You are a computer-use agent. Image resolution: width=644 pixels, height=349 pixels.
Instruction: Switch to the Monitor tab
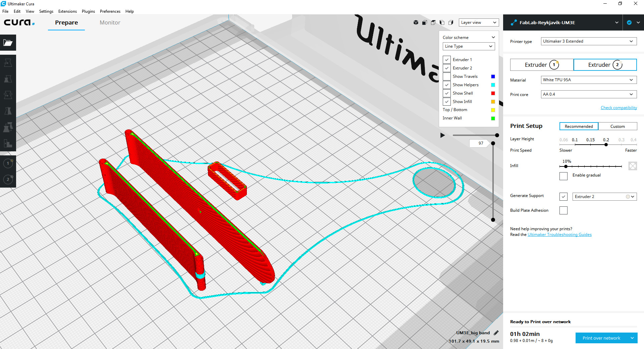coord(110,22)
